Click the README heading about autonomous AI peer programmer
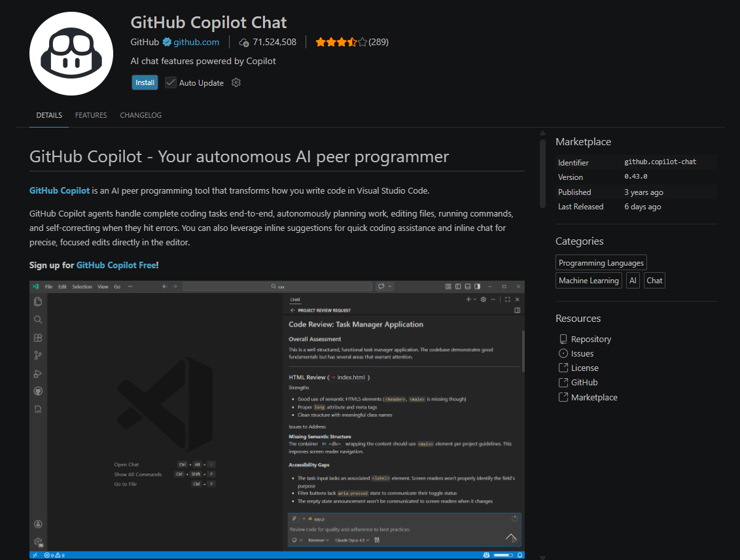 click(x=239, y=156)
